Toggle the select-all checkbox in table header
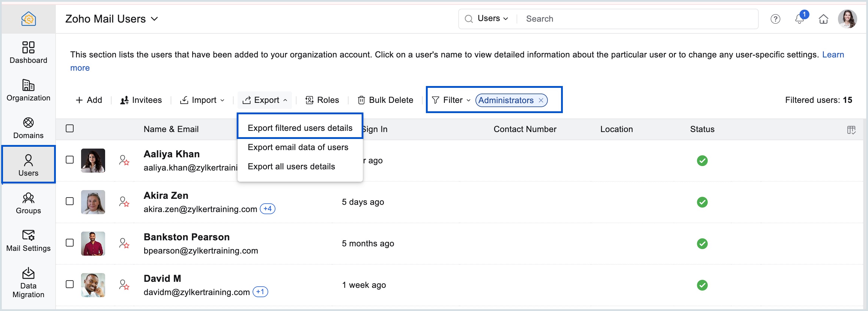 pos(70,128)
